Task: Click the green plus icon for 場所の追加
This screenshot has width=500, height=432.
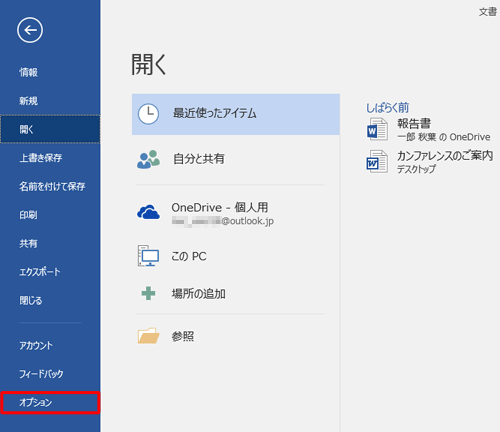Action: [148, 293]
